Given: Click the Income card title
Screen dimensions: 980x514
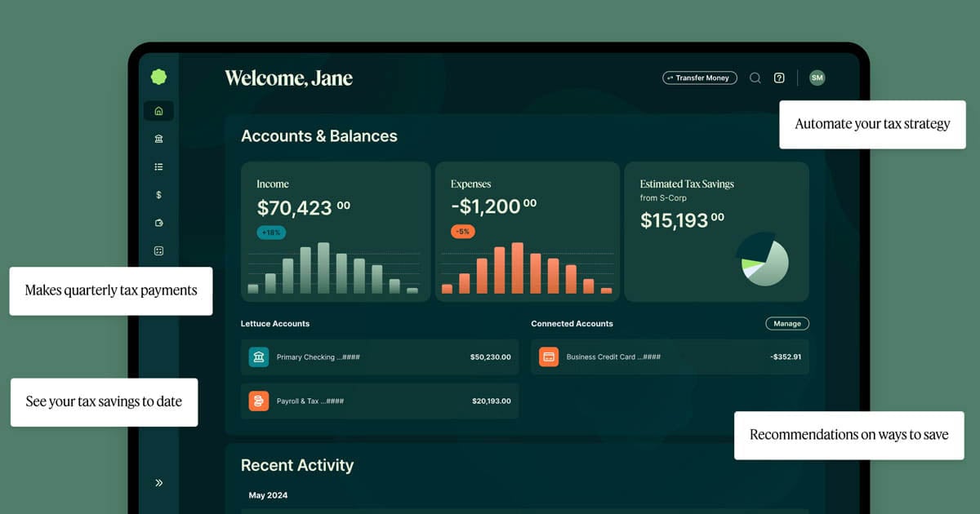Looking at the screenshot, I should coord(273,184).
